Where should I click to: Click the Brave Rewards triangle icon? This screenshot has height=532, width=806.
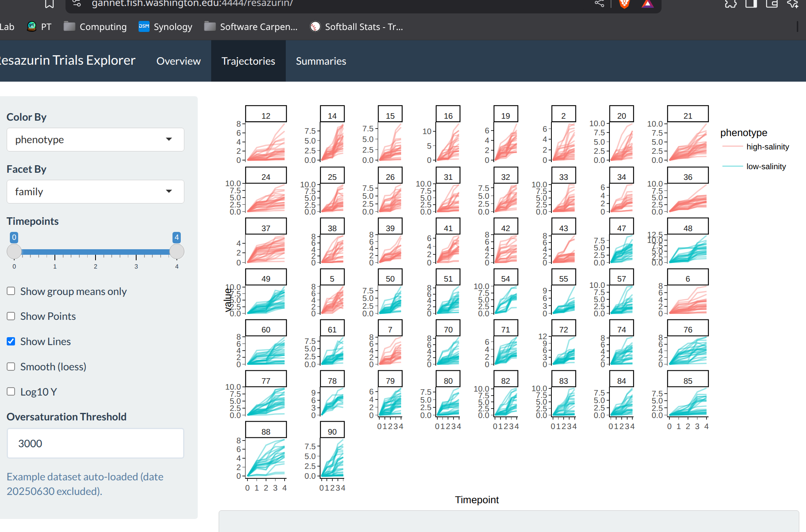647,4
